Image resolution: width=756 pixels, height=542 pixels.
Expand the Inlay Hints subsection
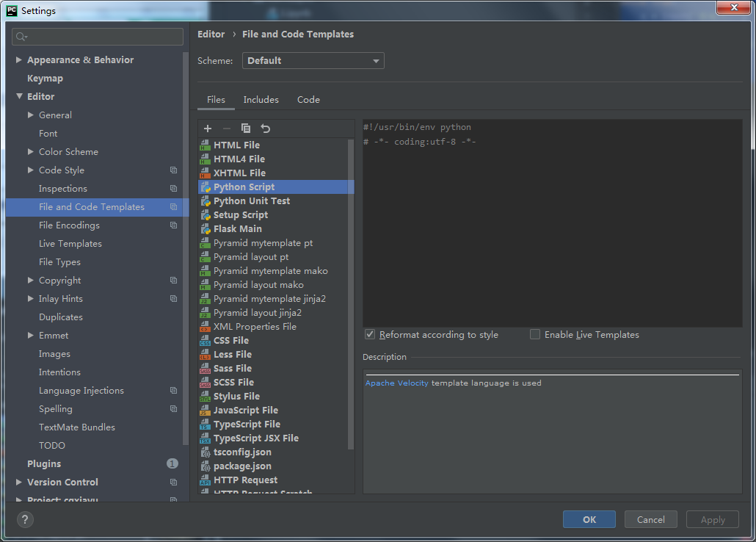pyautogui.click(x=31, y=298)
